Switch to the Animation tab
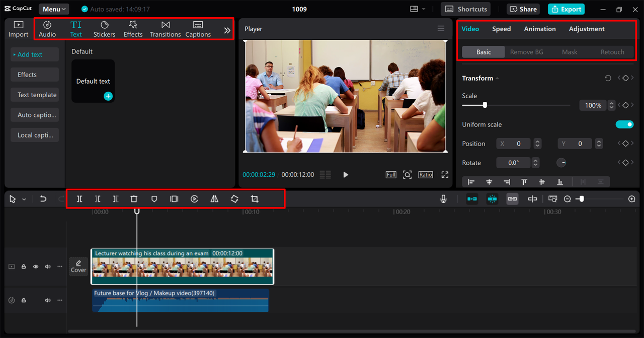Viewport: 644px width, 338px height. tap(540, 29)
